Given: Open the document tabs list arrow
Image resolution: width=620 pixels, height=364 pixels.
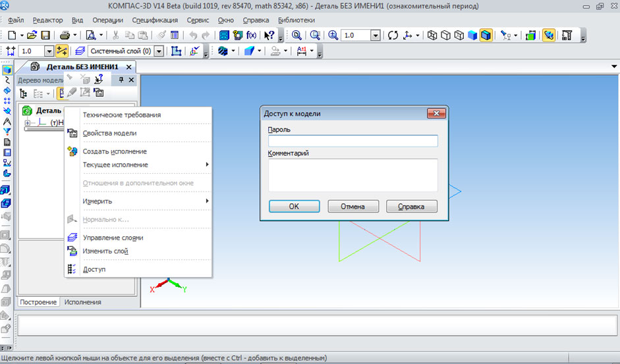Looking at the screenshot, I should click(x=614, y=66).
